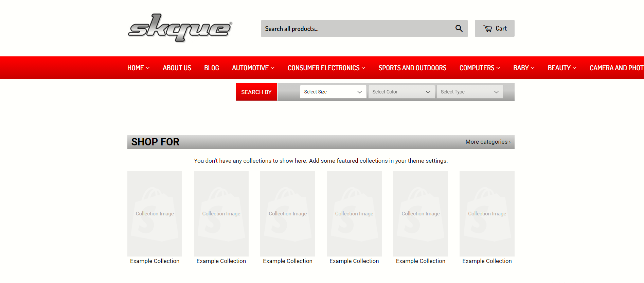Expand the Home menu
The width and height of the screenshot is (644, 283).
[138, 68]
